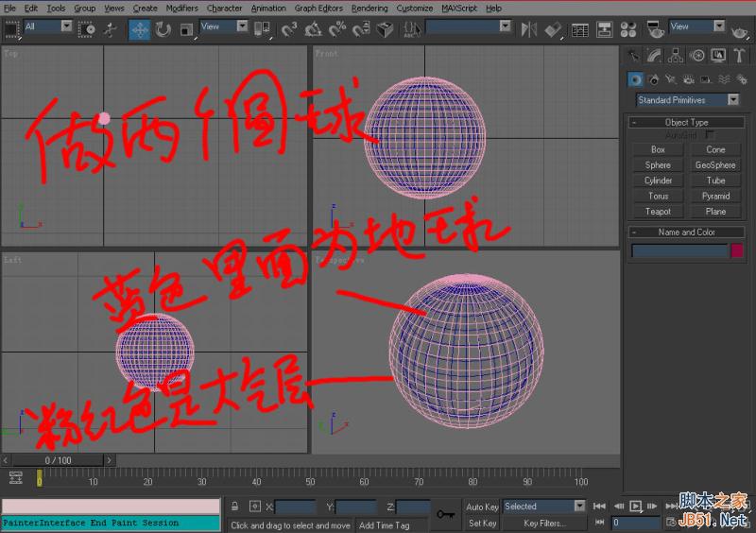The width and height of the screenshot is (756, 533).
Task: Click the GeoSphere primitive button
Action: pos(715,165)
